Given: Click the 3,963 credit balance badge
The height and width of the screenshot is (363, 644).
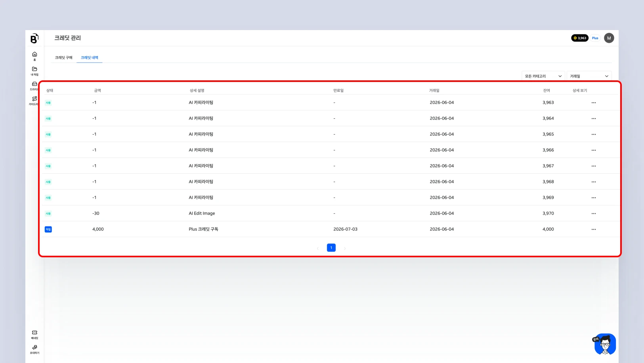Looking at the screenshot, I should (x=579, y=38).
